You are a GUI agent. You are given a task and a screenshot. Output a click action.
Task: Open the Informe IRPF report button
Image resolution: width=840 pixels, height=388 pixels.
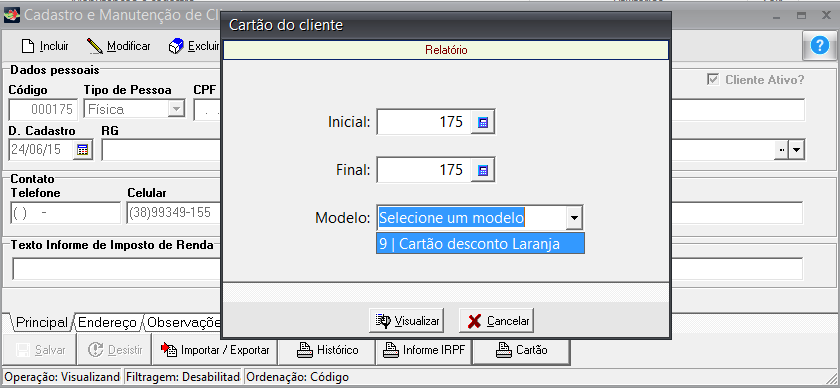point(424,350)
